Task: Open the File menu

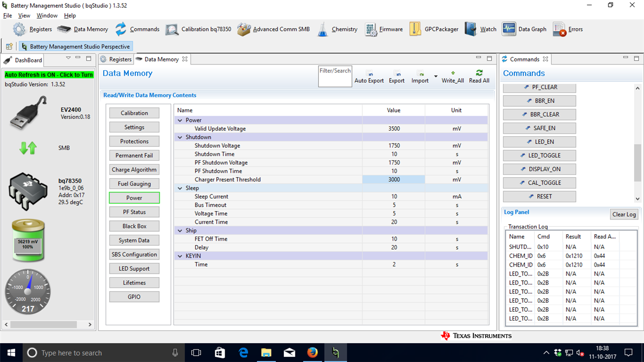Action: point(7,16)
